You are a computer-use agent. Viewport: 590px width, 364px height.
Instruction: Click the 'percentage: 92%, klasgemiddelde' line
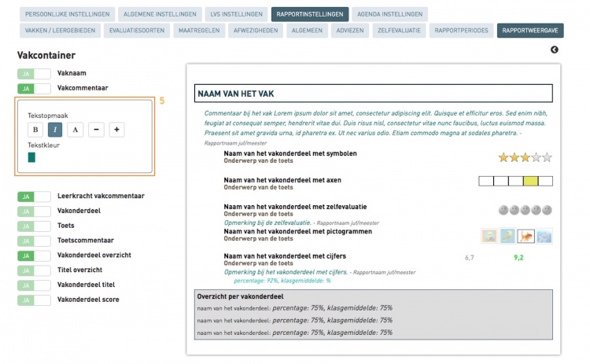point(282,281)
